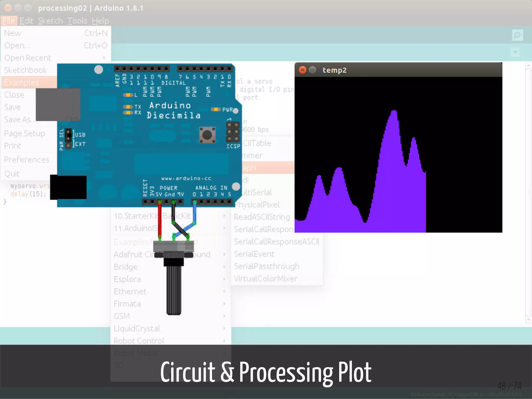Open the Serial Monitor magnifier icon
532x399 pixels.
(517, 35)
